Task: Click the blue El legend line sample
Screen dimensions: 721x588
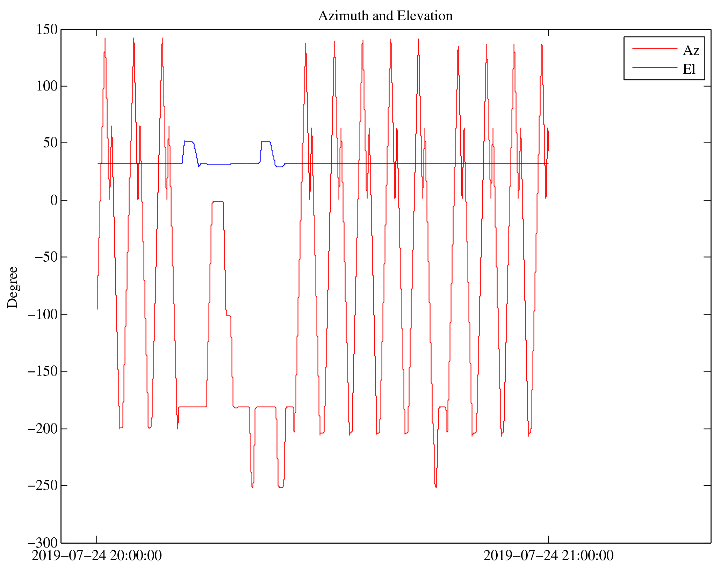Action: (x=655, y=67)
